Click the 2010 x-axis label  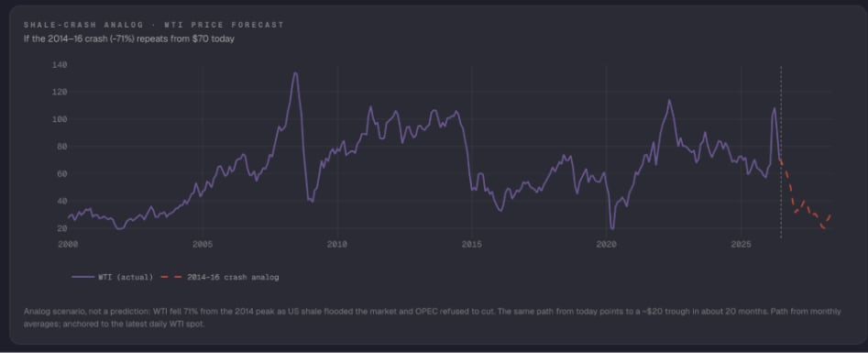coord(337,245)
